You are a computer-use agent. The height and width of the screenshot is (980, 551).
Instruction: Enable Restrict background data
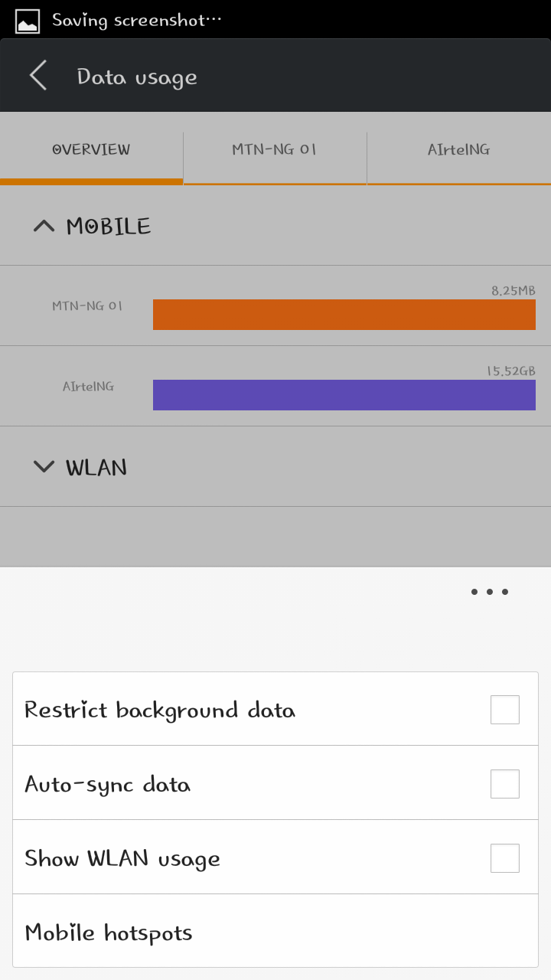click(x=504, y=709)
